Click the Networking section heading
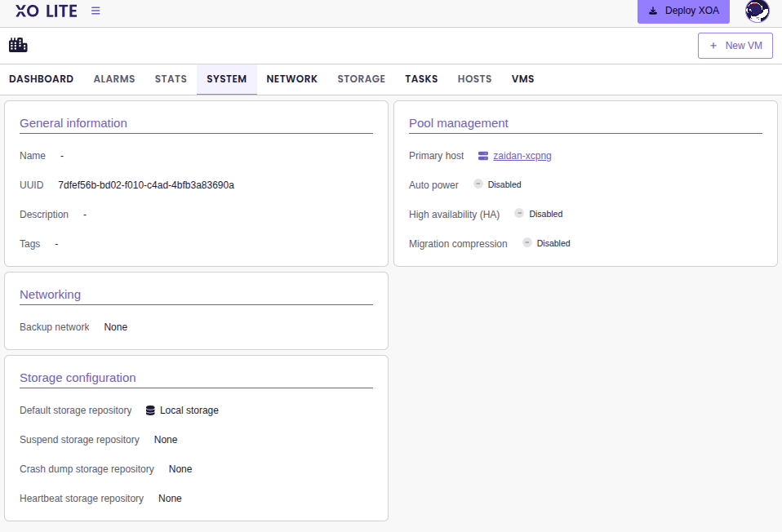The height and width of the screenshot is (532, 782). point(50,295)
